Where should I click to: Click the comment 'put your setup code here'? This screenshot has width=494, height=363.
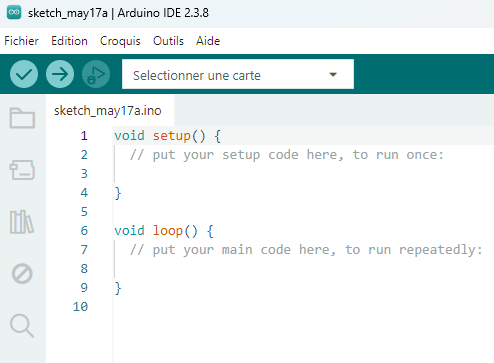248,155
